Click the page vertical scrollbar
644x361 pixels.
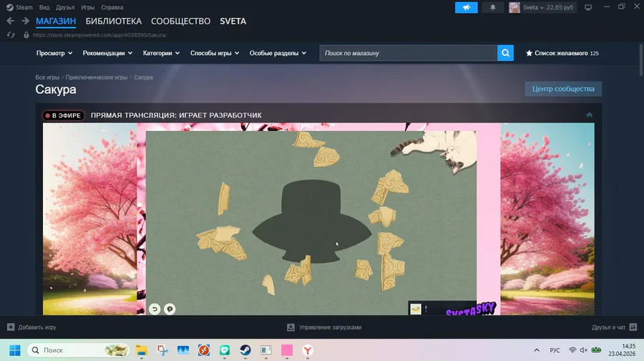(641, 59)
